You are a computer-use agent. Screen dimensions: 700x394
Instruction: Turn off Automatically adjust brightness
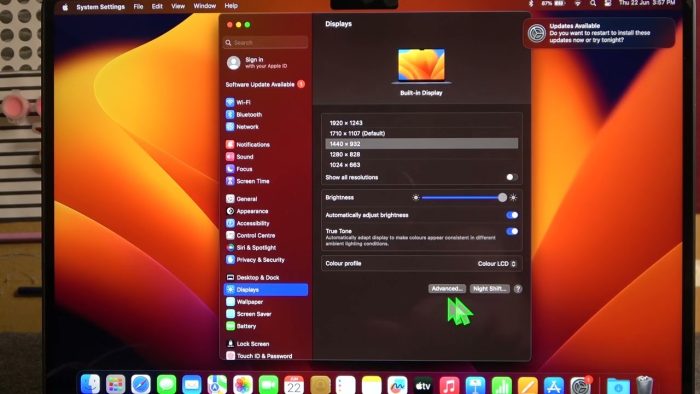[512, 215]
